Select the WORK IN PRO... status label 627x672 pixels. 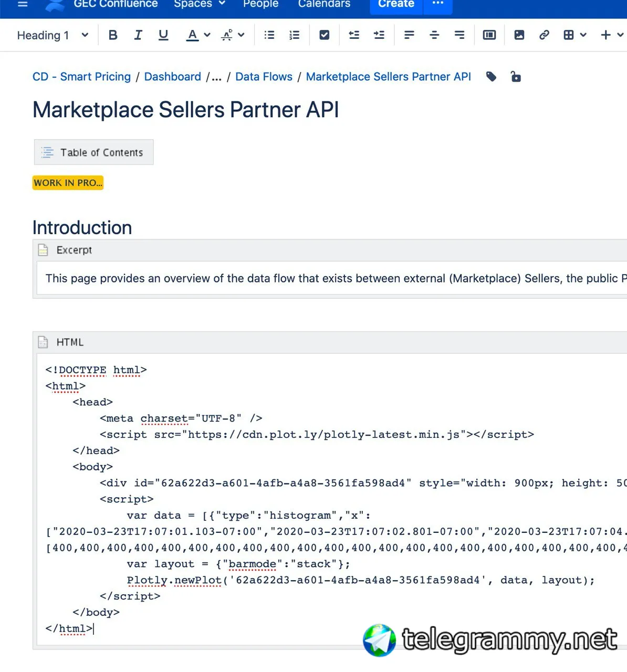click(68, 183)
